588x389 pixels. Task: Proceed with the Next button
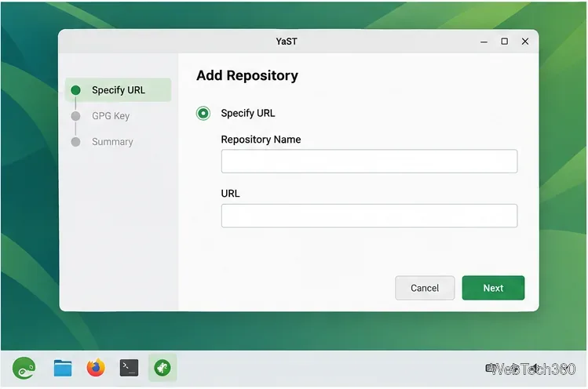pyautogui.click(x=493, y=288)
